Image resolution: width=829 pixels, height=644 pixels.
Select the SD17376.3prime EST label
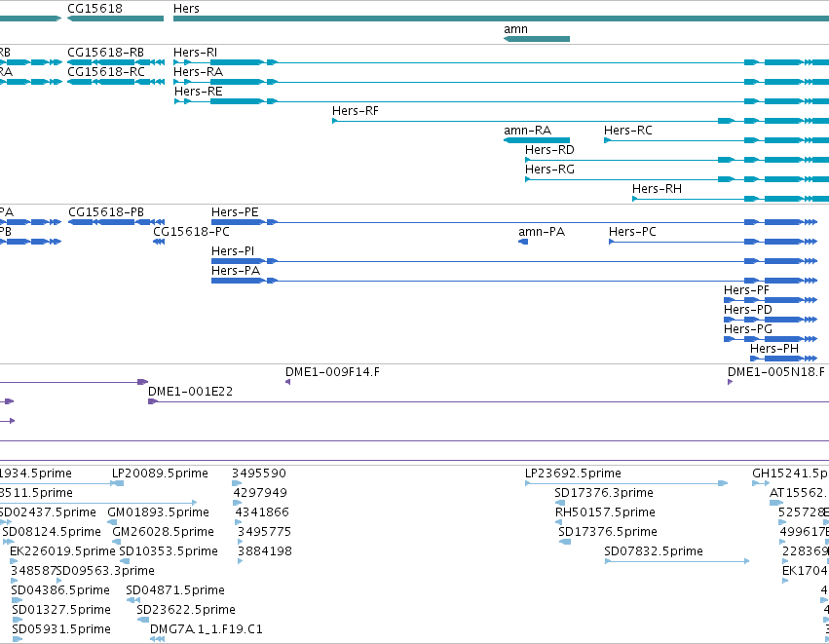point(604,493)
